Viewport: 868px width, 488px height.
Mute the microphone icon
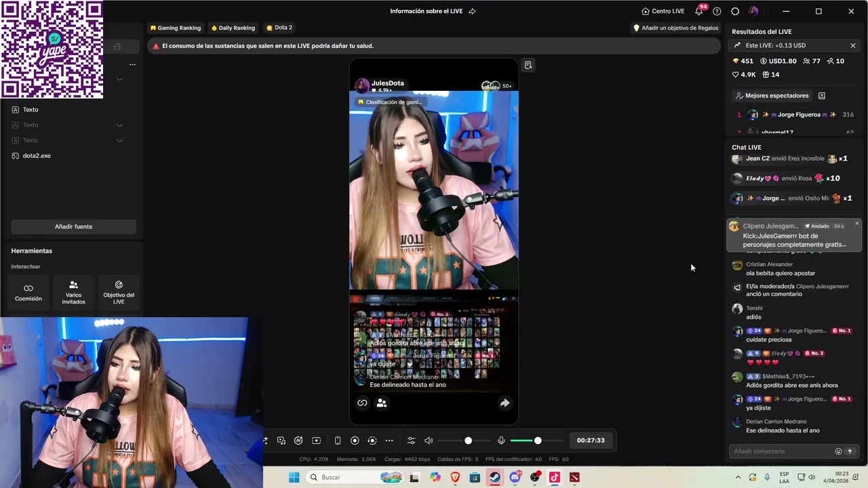pyautogui.click(x=501, y=441)
